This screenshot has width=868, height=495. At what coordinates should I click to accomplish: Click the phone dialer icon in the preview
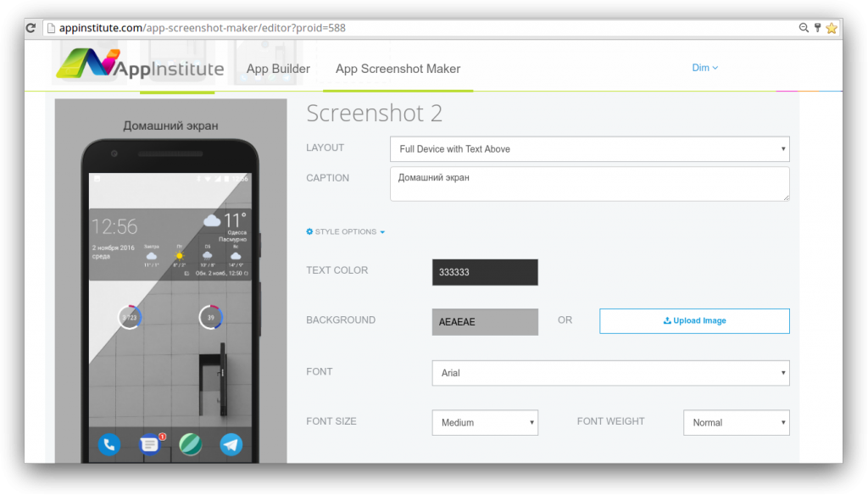pos(108,444)
